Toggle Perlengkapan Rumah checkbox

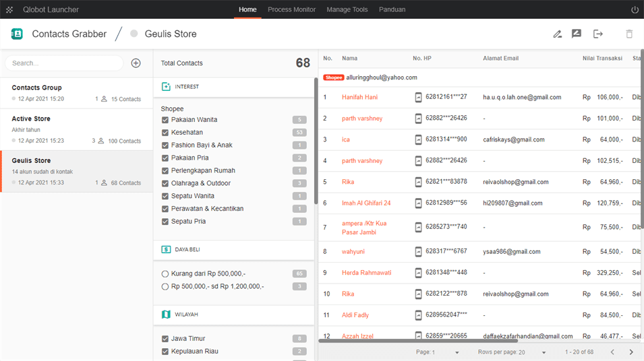(165, 170)
